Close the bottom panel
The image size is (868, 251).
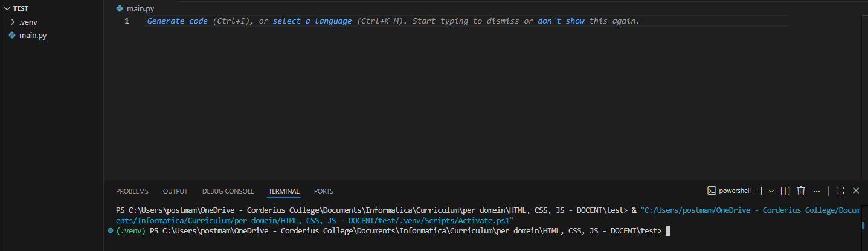[x=855, y=191]
